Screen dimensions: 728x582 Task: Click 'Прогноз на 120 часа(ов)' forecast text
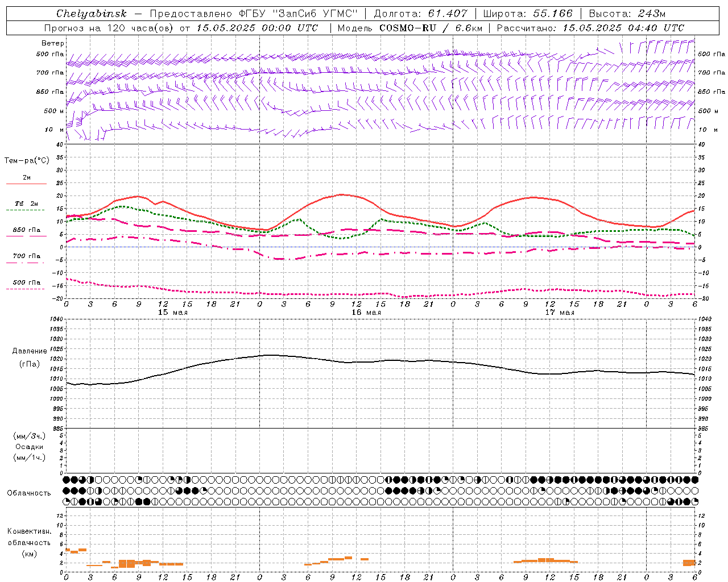pos(109,28)
